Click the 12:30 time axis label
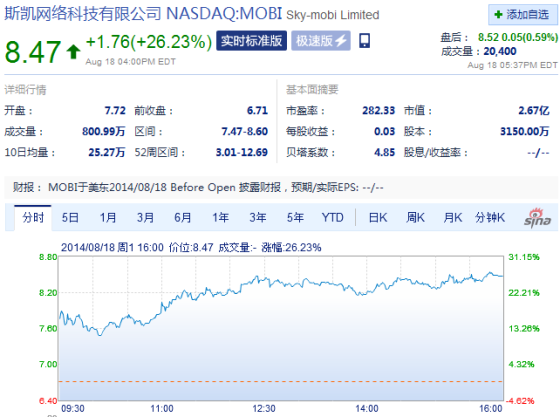The image size is (560, 417). (264, 408)
